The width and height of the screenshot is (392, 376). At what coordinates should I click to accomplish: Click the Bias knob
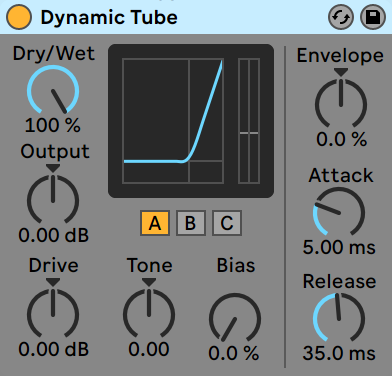(235, 318)
